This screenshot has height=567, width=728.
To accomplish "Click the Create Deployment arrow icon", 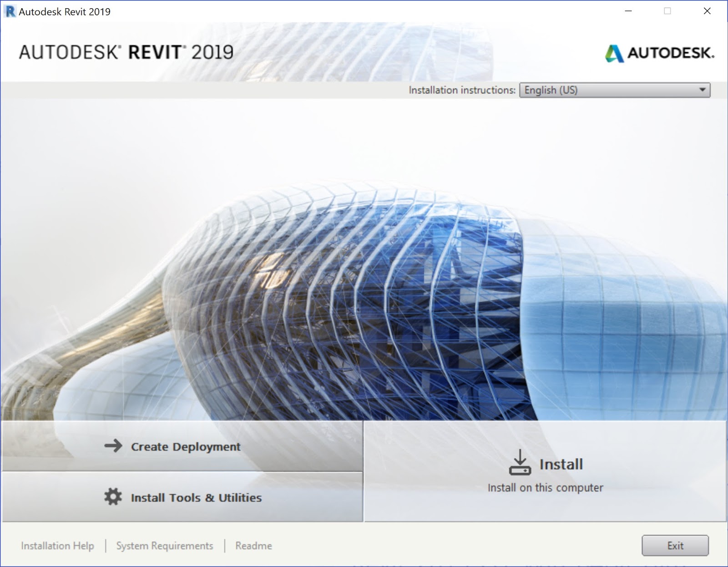I will pyautogui.click(x=113, y=445).
